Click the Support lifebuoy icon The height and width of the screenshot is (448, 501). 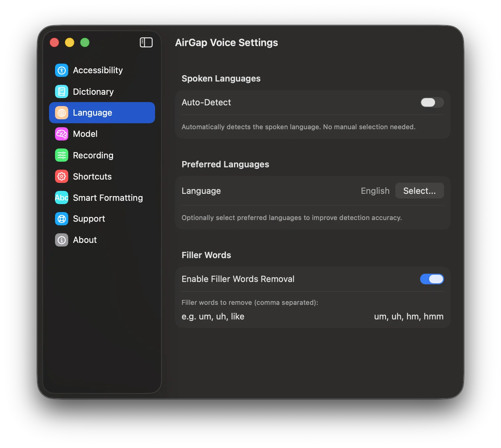coord(62,219)
